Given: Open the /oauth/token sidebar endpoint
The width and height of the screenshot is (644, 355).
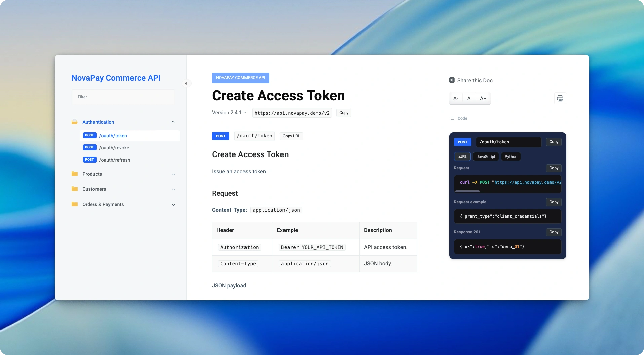Looking at the screenshot, I should coord(130,136).
